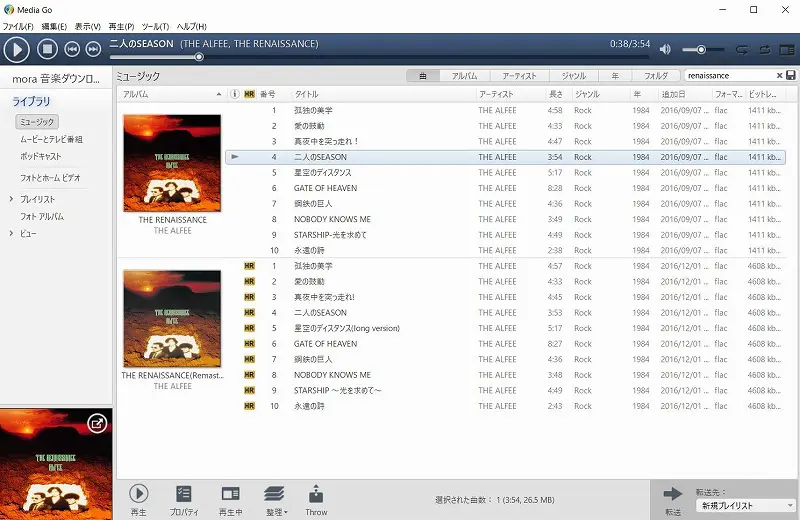Open the ツール(T) menu
Viewport: 800px width, 520px height.
coord(155,26)
